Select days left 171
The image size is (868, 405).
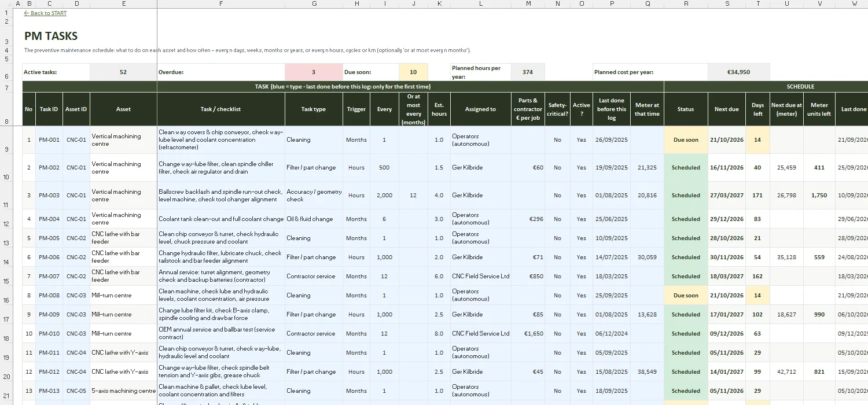click(x=757, y=196)
